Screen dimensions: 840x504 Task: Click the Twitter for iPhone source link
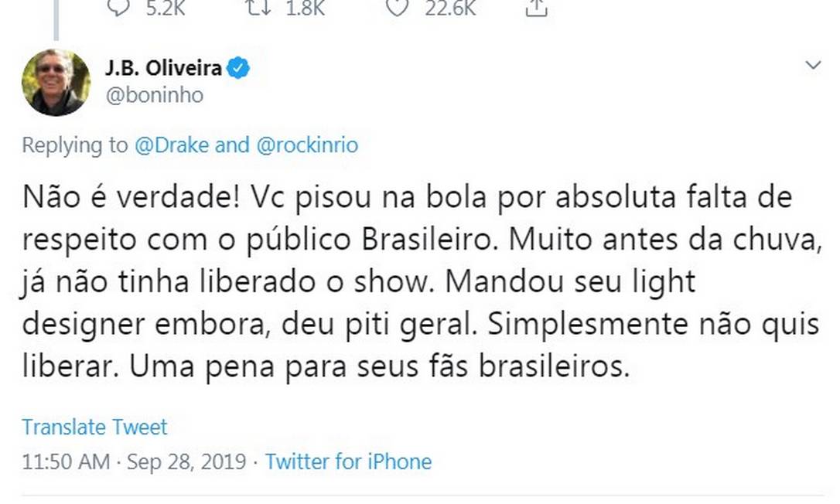point(348,462)
